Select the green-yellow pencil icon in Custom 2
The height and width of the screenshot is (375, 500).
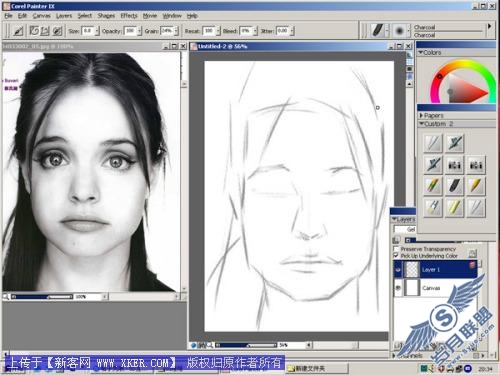(x=433, y=186)
